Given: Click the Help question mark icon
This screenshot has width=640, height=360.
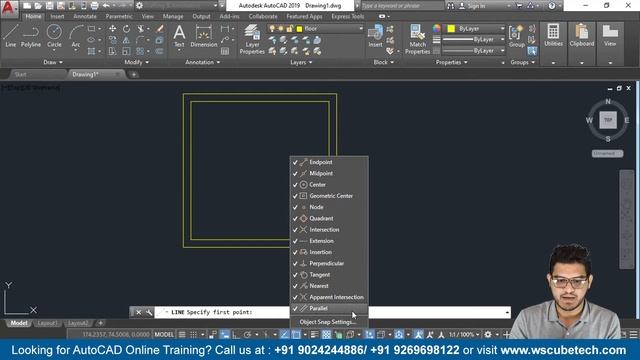Looking at the screenshot, I should 552,6.
